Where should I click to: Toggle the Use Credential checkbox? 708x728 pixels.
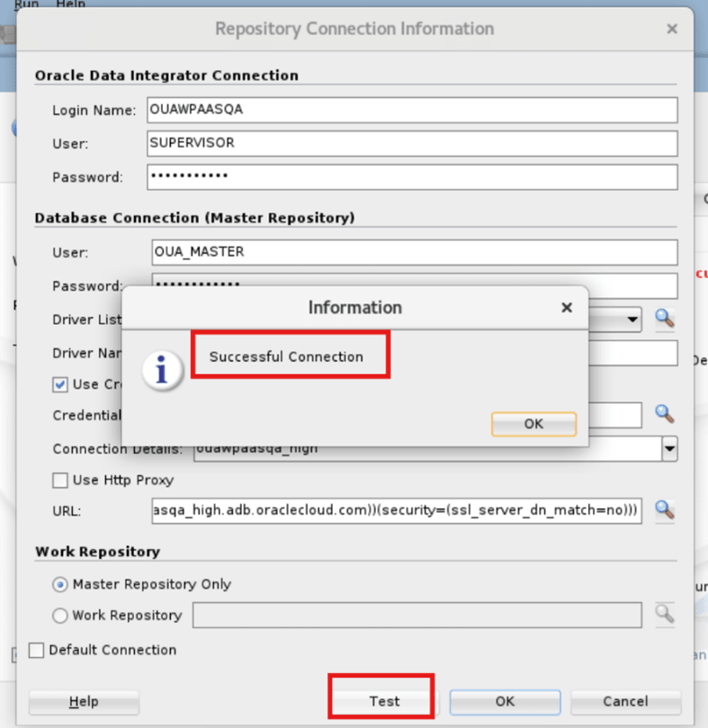click(x=60, y=384)
